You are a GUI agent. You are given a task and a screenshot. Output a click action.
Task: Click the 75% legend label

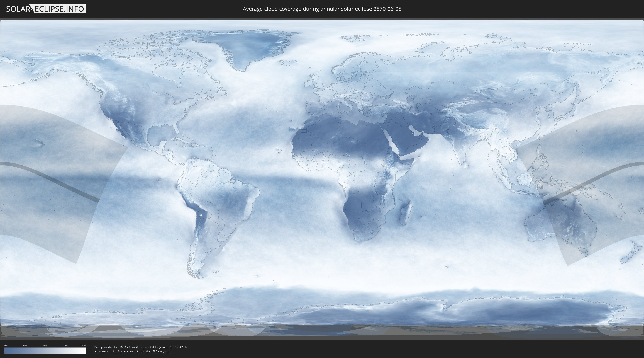65,345
